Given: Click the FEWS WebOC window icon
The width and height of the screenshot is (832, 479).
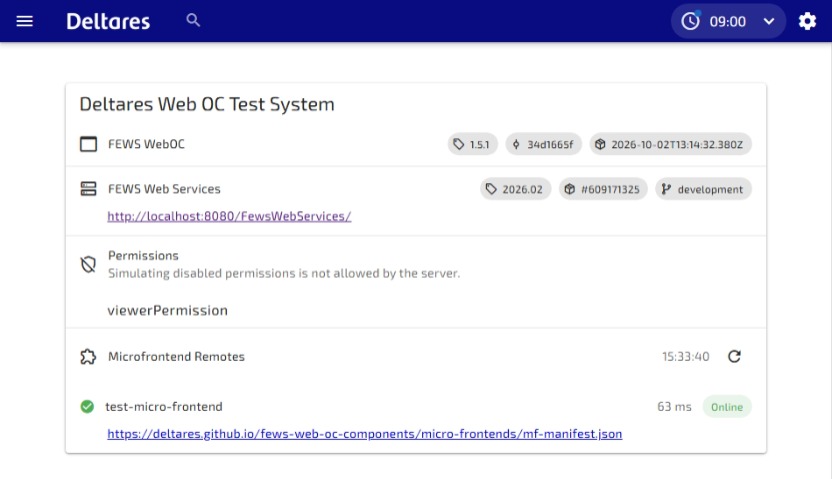Looking at the screenshot, I should pos(89,144).
